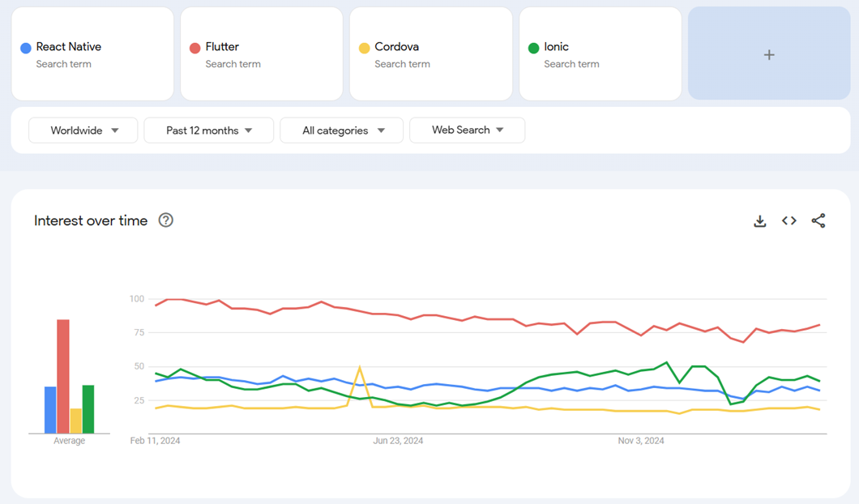Add a new comparison term
The image size is (859, 504).
point(769,53)
